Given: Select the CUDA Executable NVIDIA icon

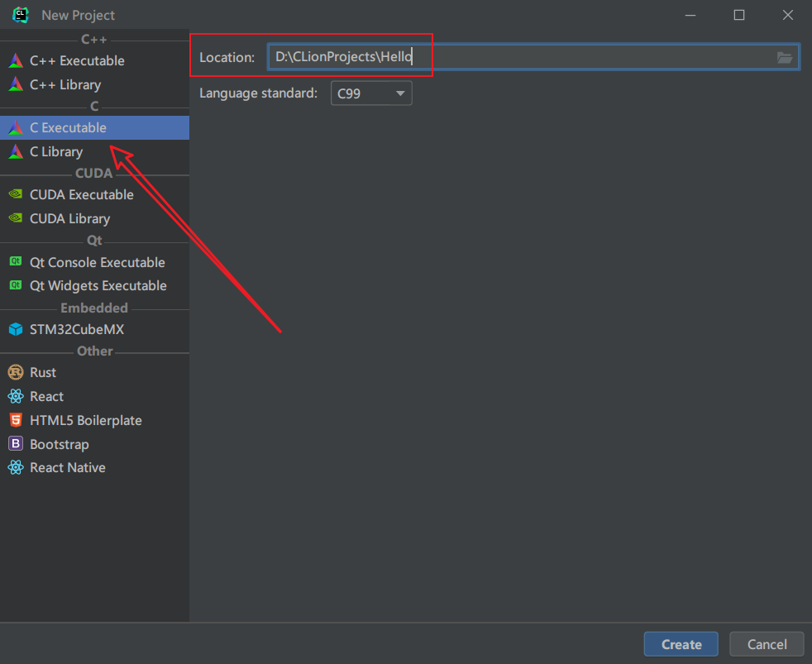Looking at the screenshot, I should (16, 194).
